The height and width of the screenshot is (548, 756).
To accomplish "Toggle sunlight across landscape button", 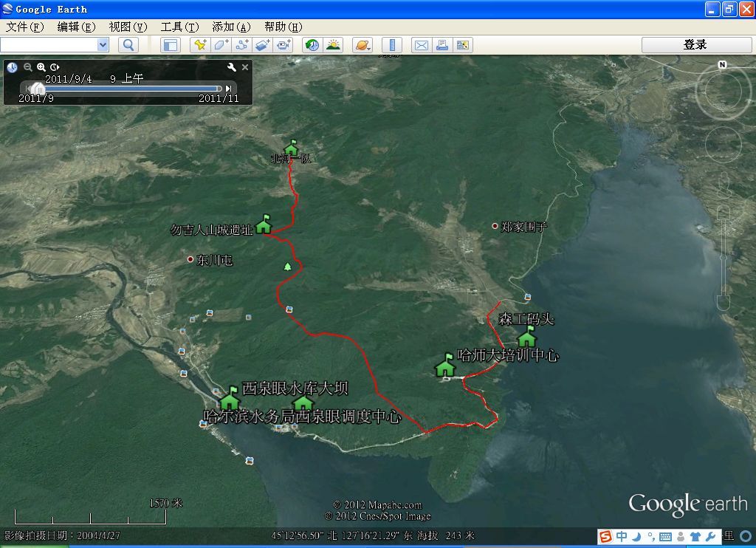I will (x=334, y=45).
